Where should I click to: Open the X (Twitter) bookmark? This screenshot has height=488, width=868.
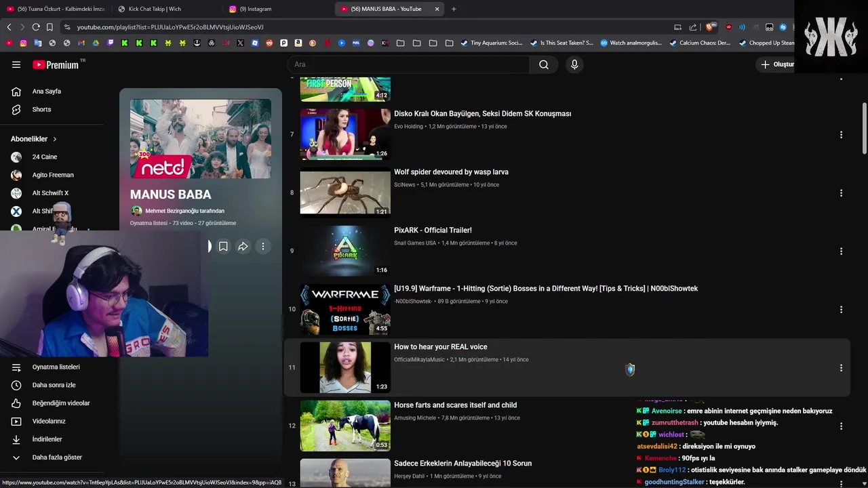[x=240, y=43]
